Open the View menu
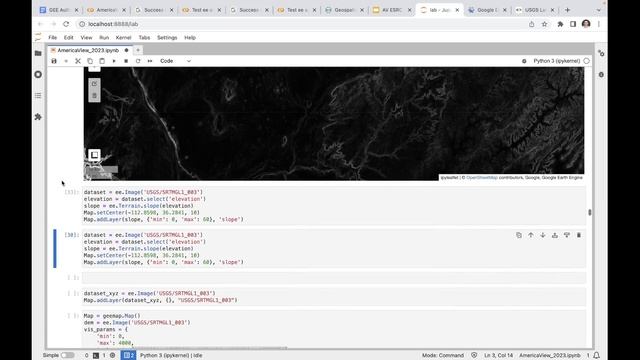This screenshot has width=640, height=360. 86,38
